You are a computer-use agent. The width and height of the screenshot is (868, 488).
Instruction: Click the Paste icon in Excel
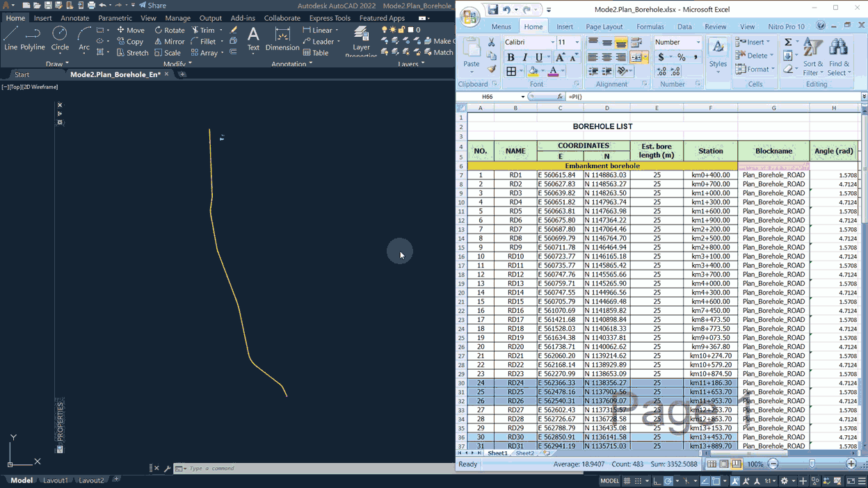tap(472, 54)
